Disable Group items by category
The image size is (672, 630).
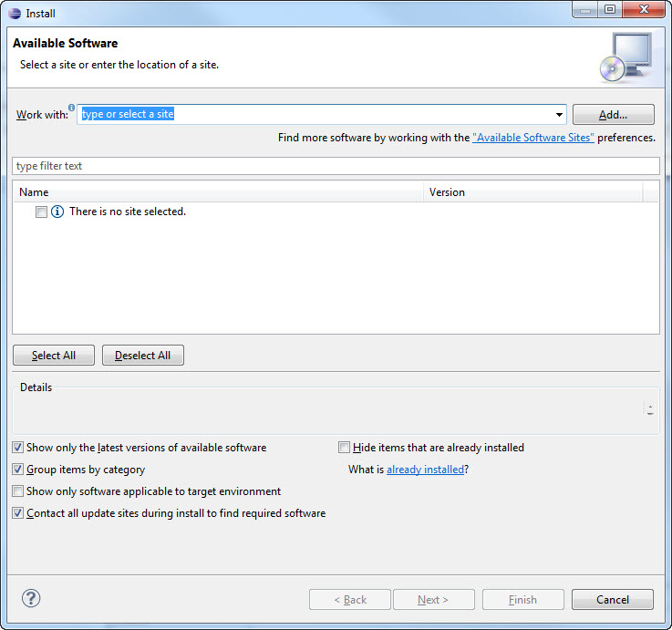(17, 470)
